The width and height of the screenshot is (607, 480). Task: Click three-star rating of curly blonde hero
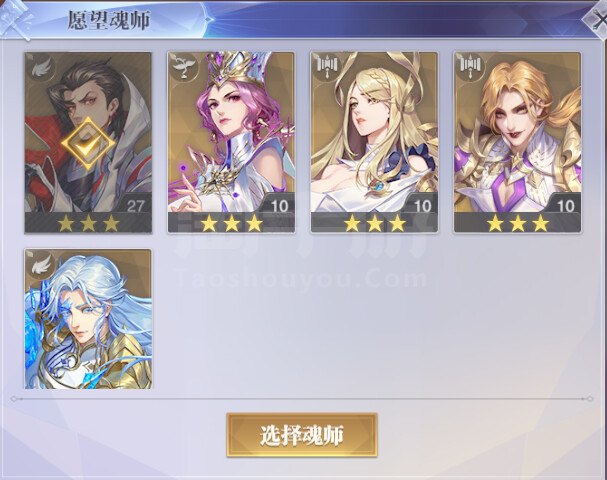coord(518,223)
